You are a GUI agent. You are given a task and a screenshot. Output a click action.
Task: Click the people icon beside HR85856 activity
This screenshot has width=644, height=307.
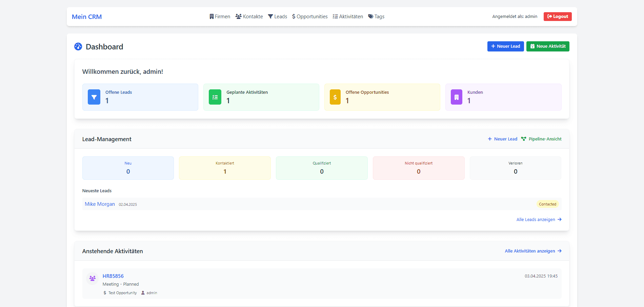tap(92, 278)
